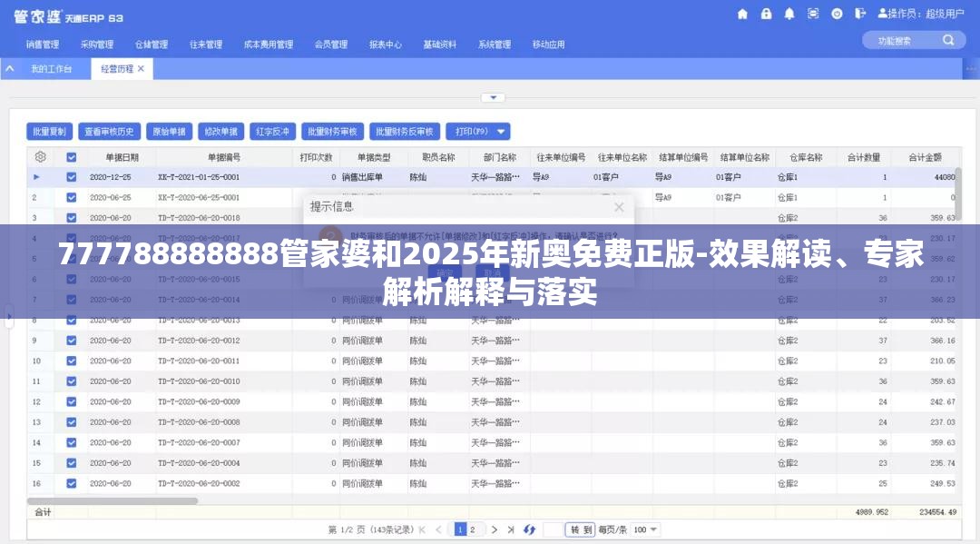This screenshot has width=980, height=544.
Task: Open the 打印(F9) dropdown arrow
Action: pos(501,132)
